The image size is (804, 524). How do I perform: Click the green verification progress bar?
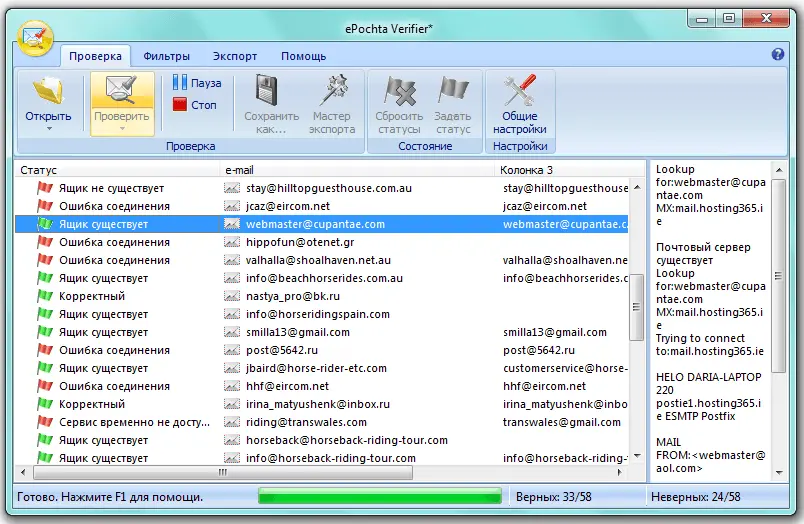click(380, 496)
